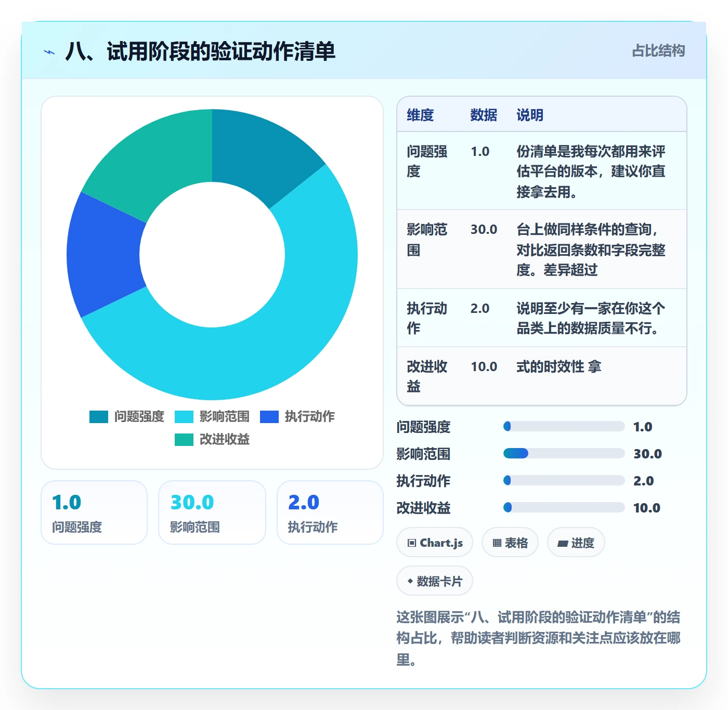Click the 进度 tag bar icon
This screenshot has width=728, height=710.
click(x=563, y=544)
